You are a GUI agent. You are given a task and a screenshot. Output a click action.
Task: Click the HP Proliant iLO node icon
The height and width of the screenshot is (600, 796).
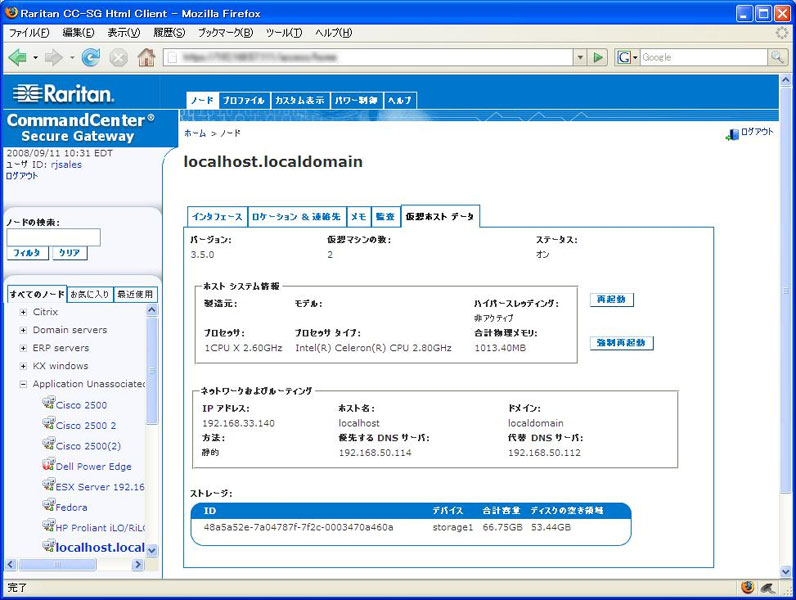pos(48,526)
